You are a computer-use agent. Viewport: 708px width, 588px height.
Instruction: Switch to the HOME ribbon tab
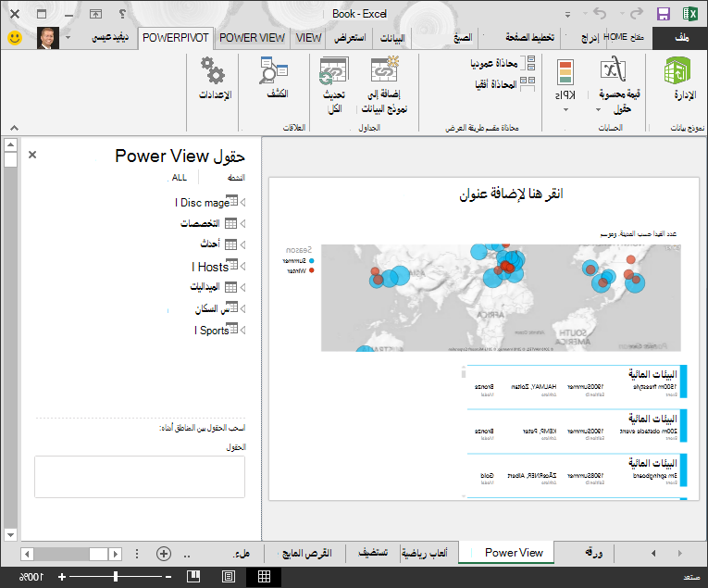tap(624, 37)
